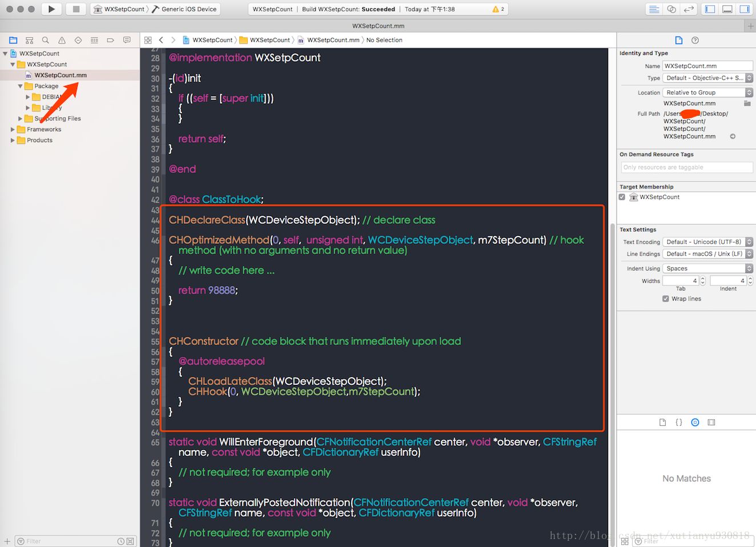
Task: Show the Project navigator
Action: pos(13,40)
